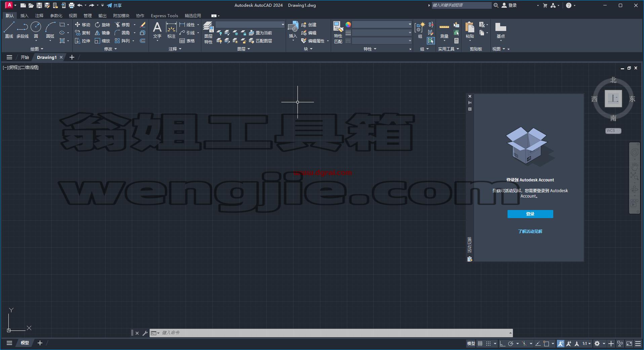Click the 圆角 (Fillet) tool
Screen dimensions: 644x350
click(x=122, y=33)
